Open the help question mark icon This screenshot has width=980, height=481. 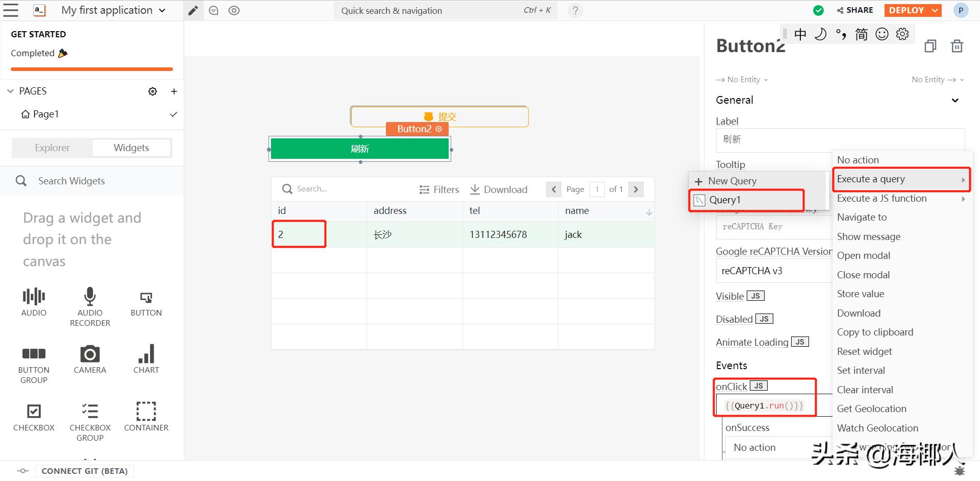[x=575, y=10]
